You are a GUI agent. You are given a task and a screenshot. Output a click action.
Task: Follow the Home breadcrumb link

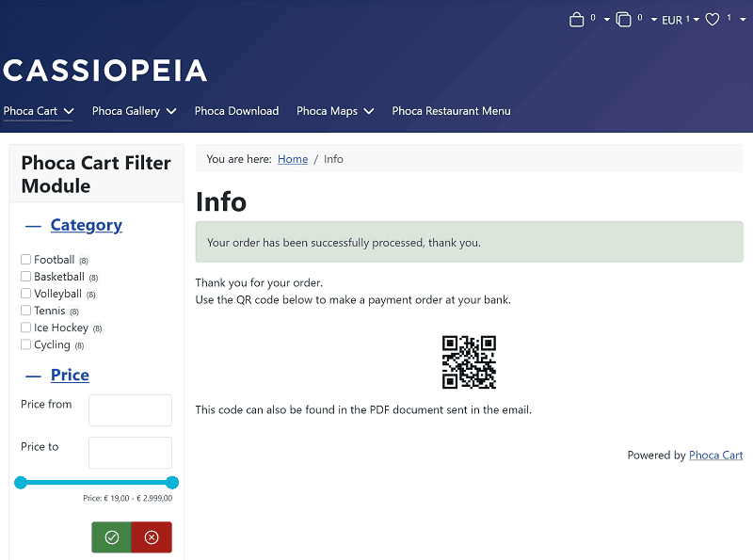(293, 159)
